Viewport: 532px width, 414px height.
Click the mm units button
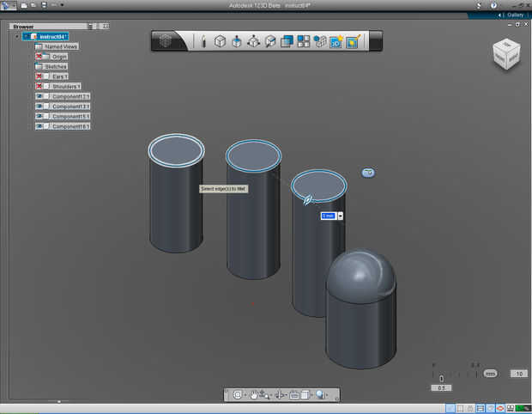click(491, 374)
